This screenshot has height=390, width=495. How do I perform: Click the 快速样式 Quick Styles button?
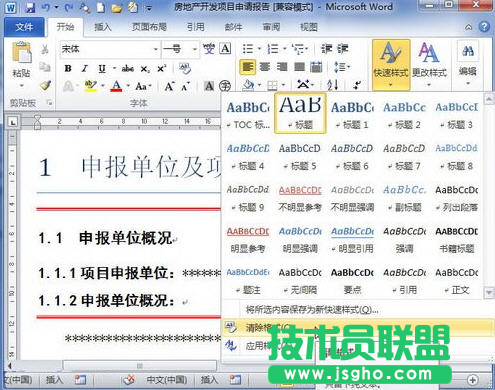[391, 65]
